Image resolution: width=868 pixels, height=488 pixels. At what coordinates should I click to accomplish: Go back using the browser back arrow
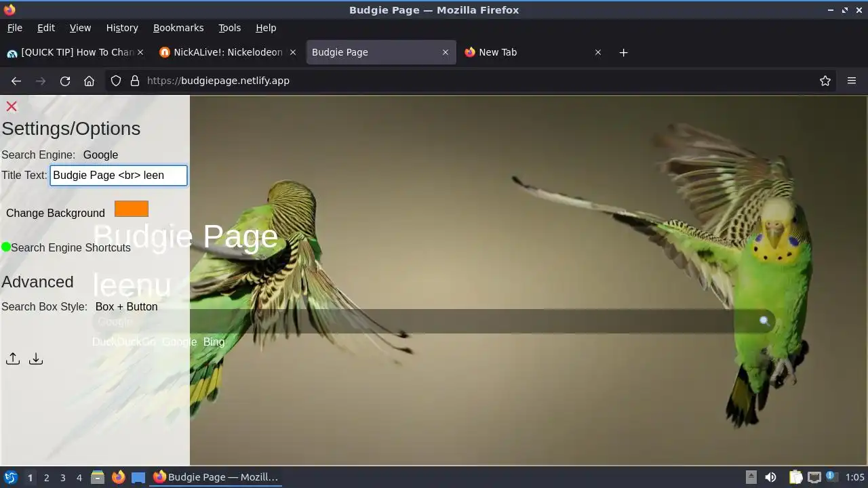click(x=16, y=81)
